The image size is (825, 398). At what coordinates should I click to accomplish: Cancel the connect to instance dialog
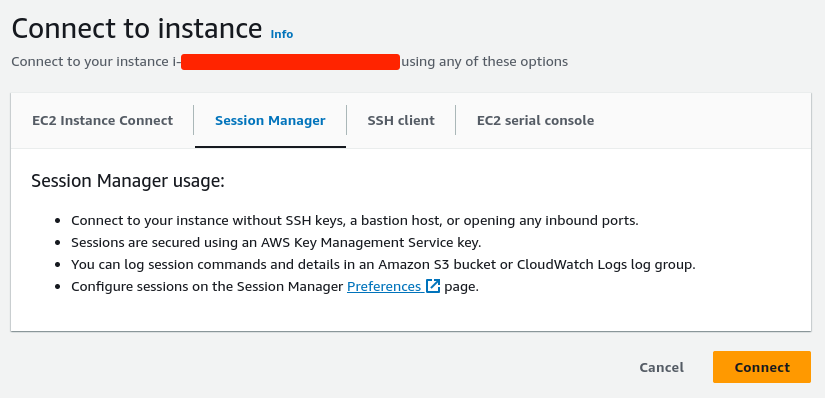pos(661,367)
